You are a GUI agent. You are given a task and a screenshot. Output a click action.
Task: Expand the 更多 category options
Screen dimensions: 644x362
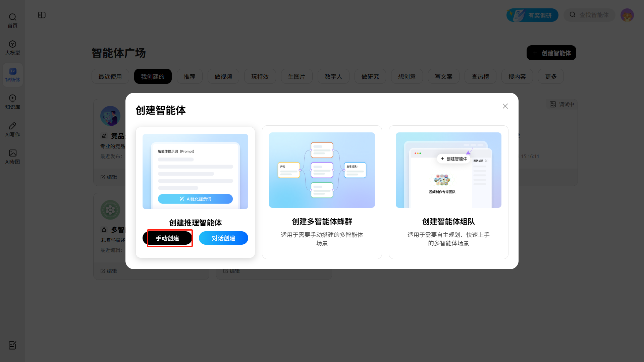click(x=550, y=76)
